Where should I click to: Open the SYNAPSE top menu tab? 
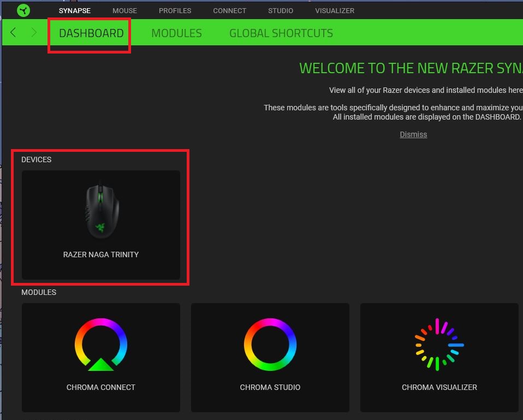(x=75, y=11)
